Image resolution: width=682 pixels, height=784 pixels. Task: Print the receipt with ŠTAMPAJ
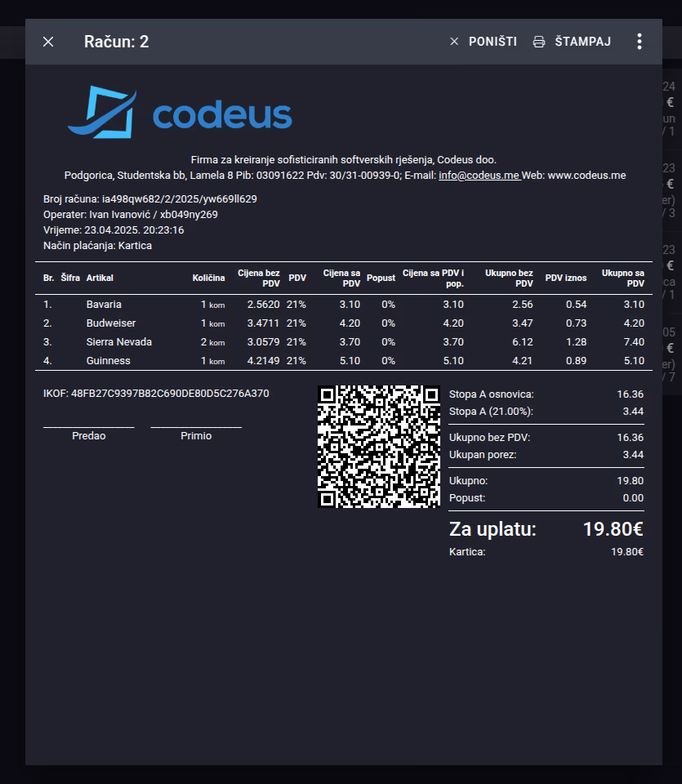coord(572,42)
